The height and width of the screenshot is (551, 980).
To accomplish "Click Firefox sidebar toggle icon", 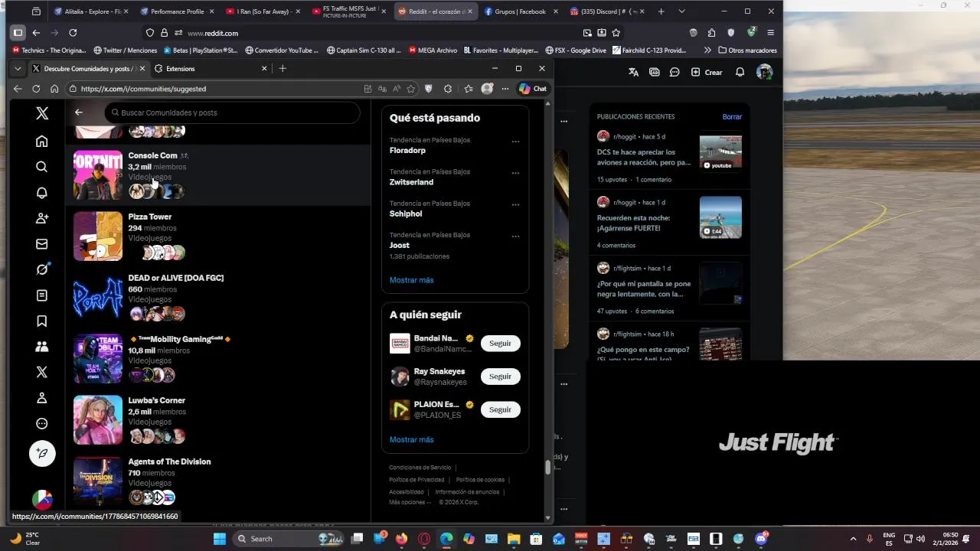I will tap(18, 33).
